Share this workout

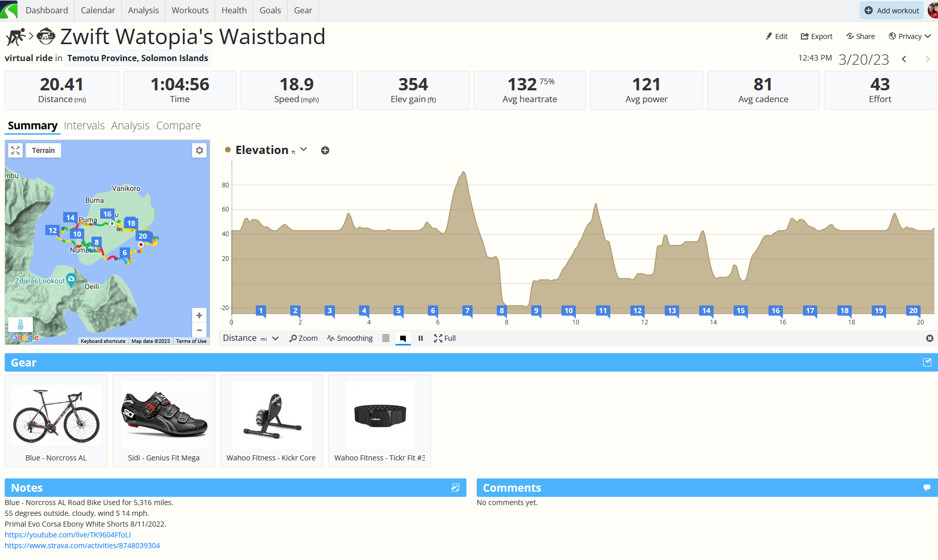[860, 36]
